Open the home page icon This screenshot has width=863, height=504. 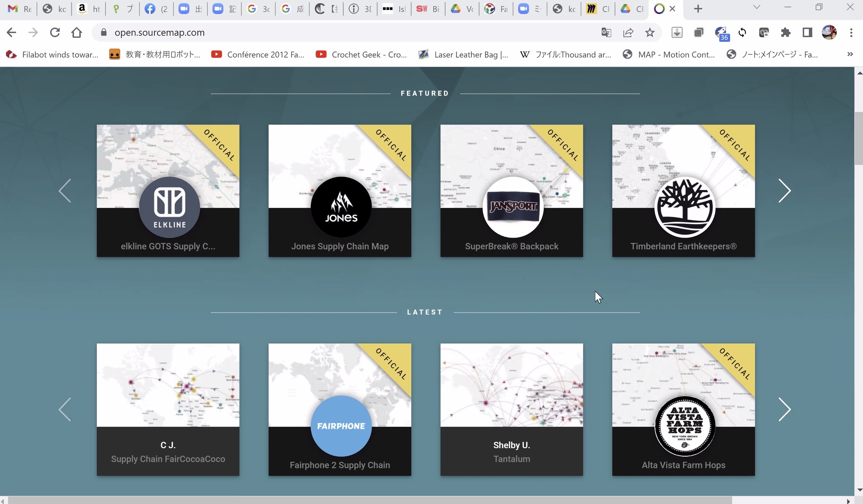[76, 32]
